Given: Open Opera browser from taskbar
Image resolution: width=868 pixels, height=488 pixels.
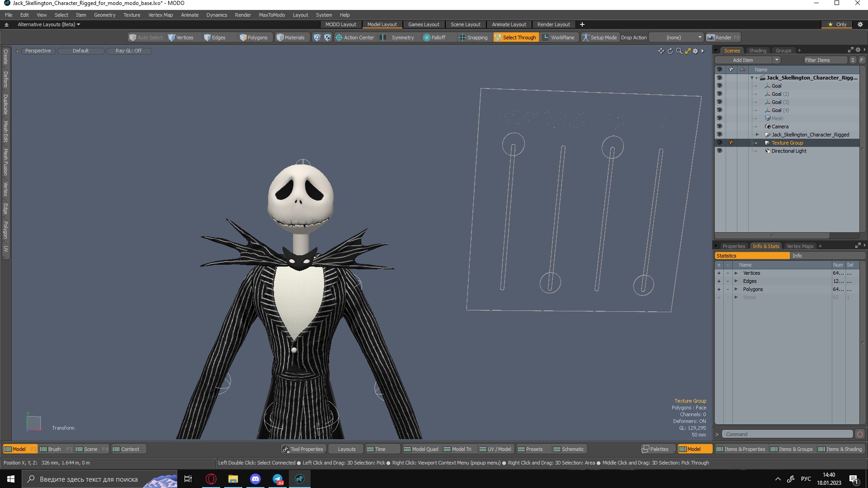Looking at the screenshot, I should [211, 479].
